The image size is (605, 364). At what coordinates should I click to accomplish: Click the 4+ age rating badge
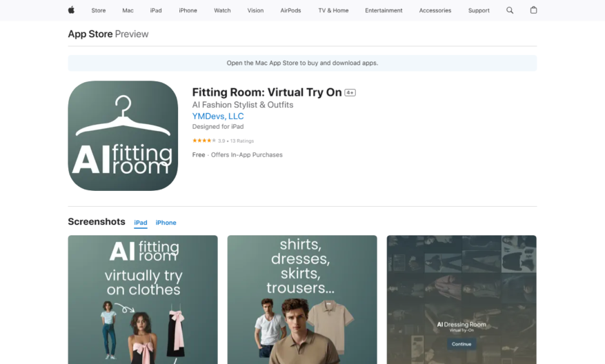[350, 92]
